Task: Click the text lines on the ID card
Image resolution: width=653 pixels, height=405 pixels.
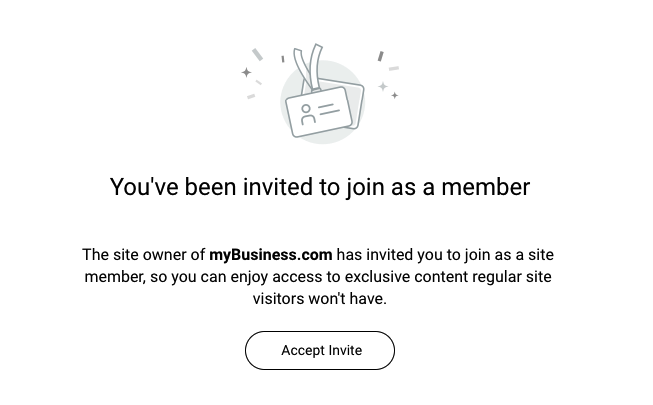Action: pos(329,107)
